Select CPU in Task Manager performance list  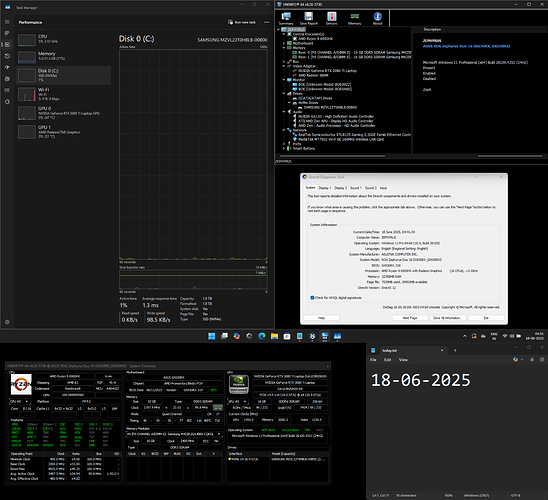click(x=64, y=39)
